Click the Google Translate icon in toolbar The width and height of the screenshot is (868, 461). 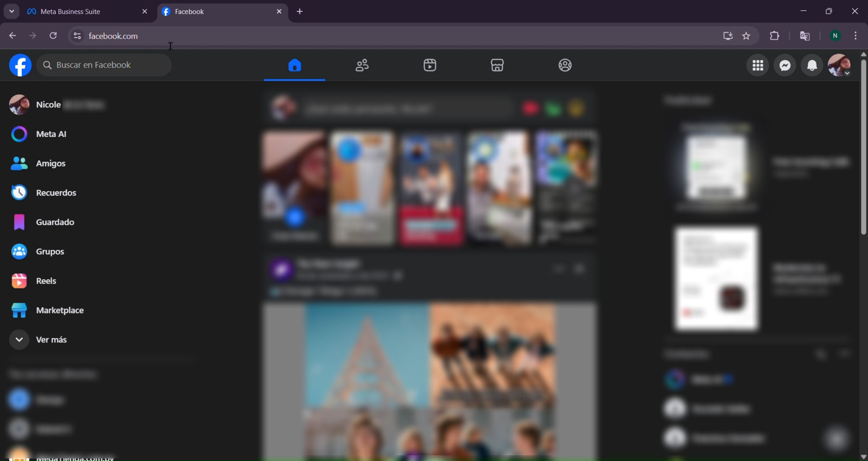tap(805, 36)
